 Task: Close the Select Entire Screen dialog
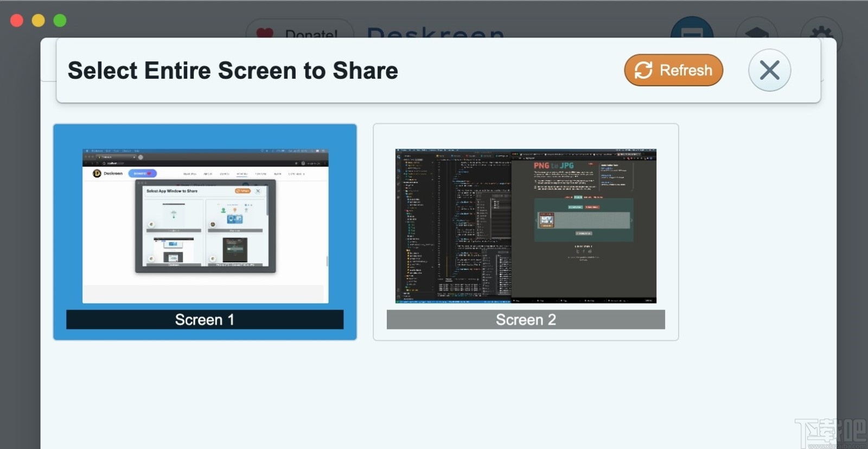point(769,70)
